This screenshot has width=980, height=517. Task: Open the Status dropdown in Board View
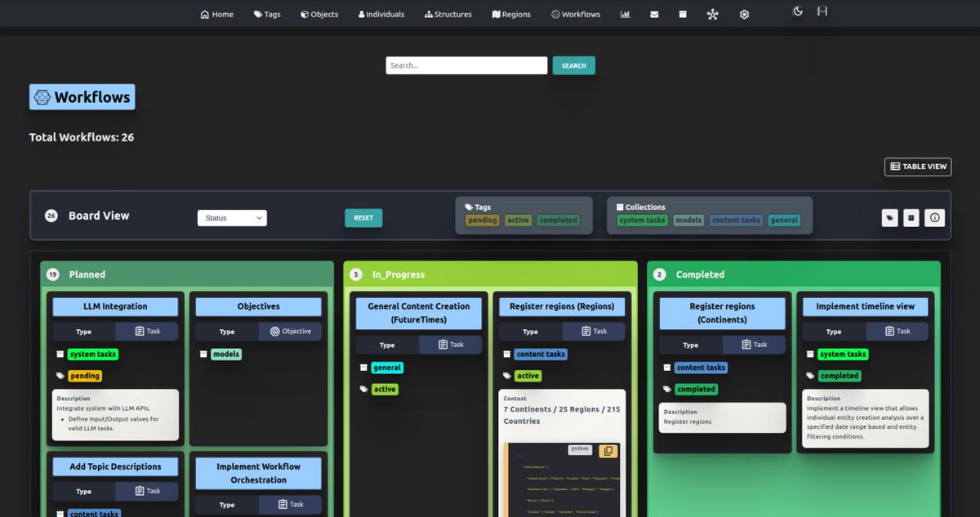[x=233, y=217]
